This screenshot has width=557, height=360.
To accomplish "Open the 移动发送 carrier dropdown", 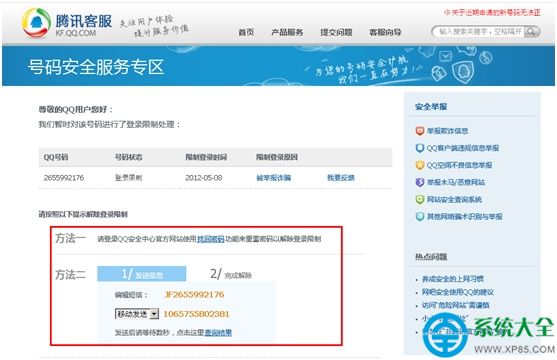I will coord(137,314).
